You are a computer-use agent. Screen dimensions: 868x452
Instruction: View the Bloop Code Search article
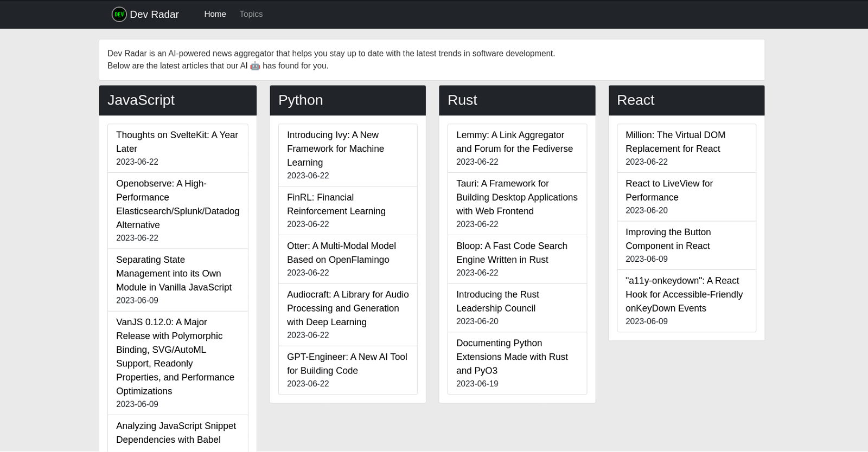(511, 253)
